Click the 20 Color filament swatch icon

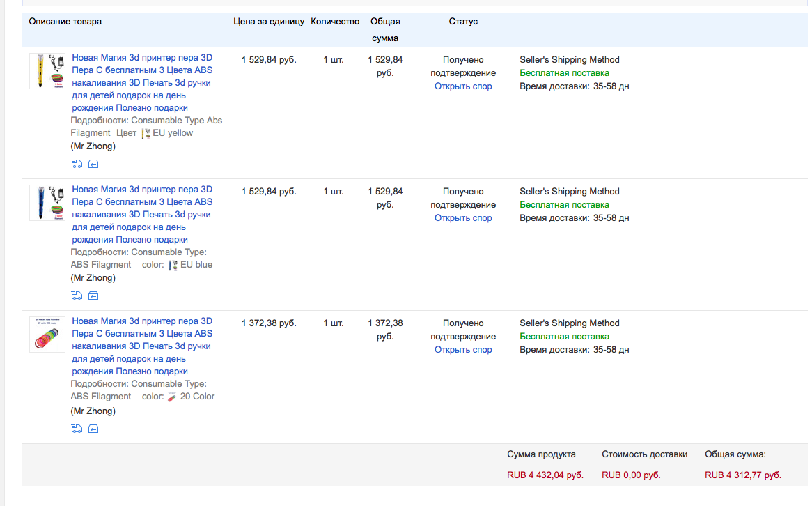tap(172, 397)
